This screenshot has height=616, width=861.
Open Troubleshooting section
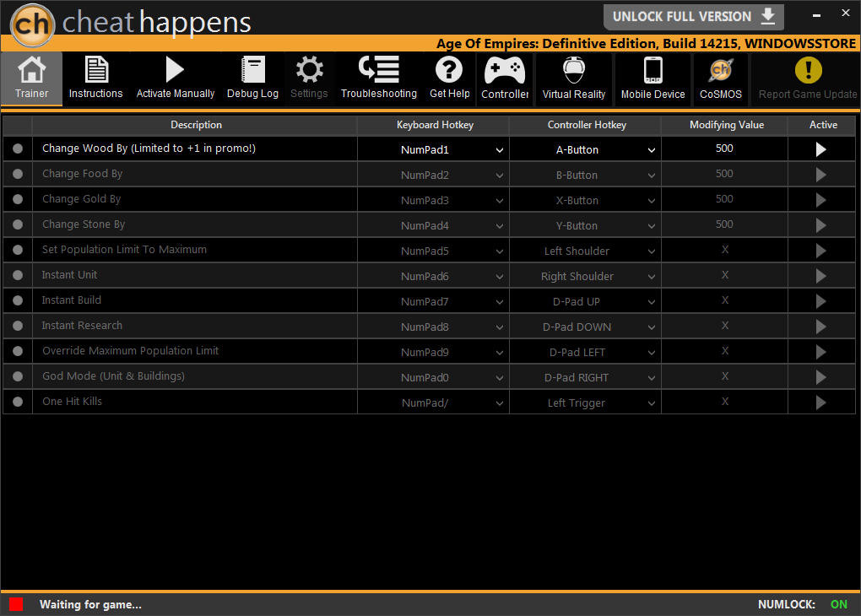pyautogui.click(x=379, y=78)
